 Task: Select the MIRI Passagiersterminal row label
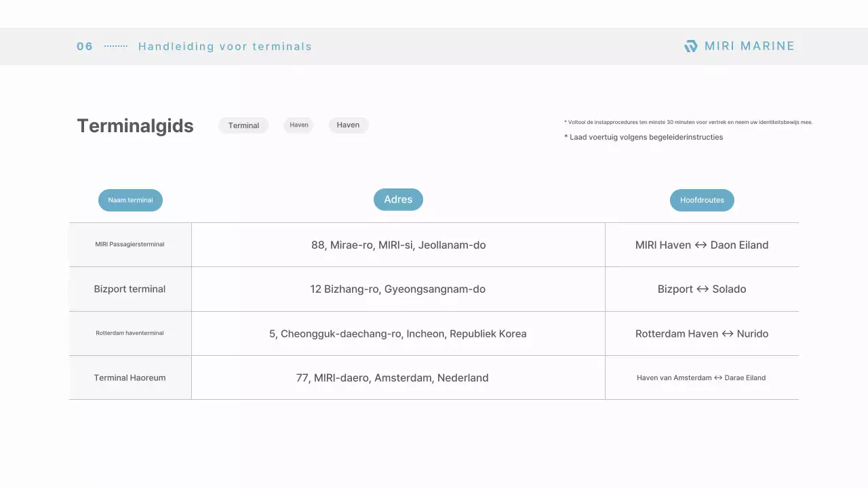[x=130, y=245]
